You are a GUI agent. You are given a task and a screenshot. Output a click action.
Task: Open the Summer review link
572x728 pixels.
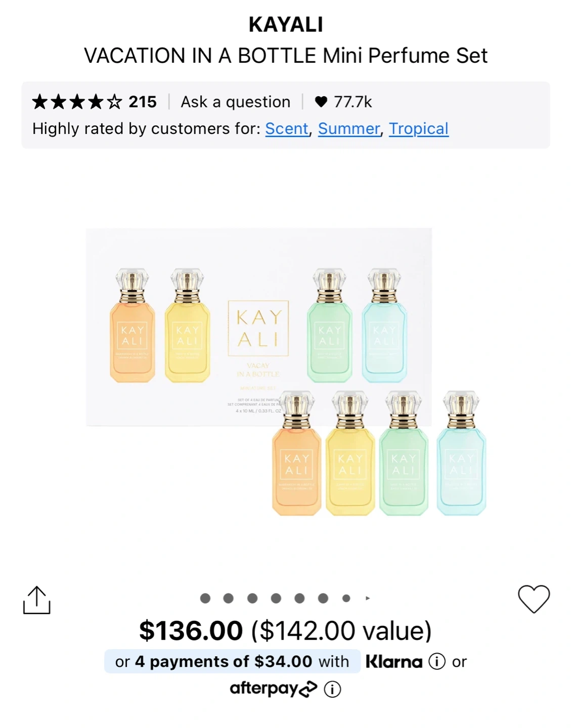click(x=349, y=129)
